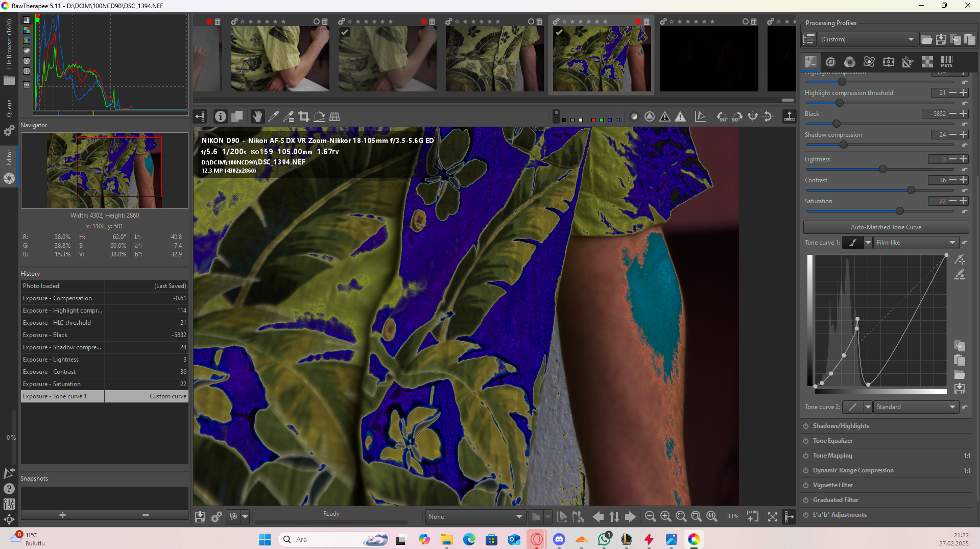
Task: Save the current processing profile
Action: (x=941, y=39)
